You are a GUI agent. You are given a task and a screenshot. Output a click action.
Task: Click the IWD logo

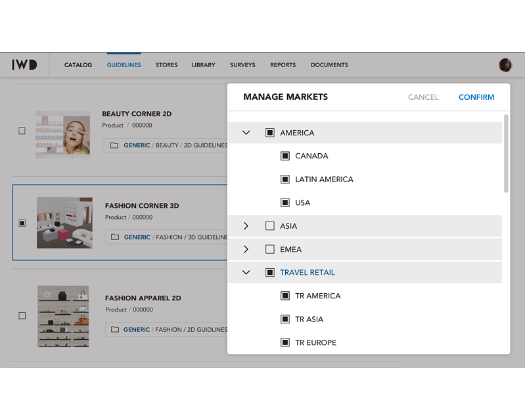tap(24, 64)
